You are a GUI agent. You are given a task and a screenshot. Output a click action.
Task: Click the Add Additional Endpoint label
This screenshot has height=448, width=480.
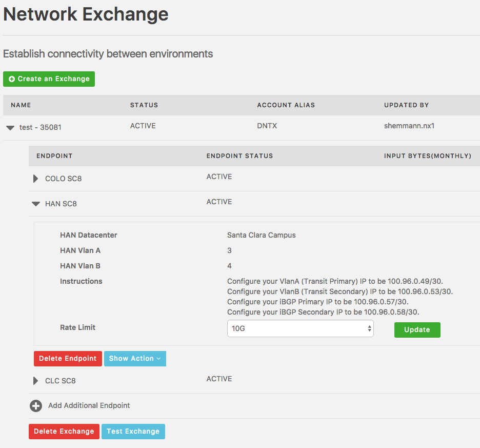tap(89, 405)
